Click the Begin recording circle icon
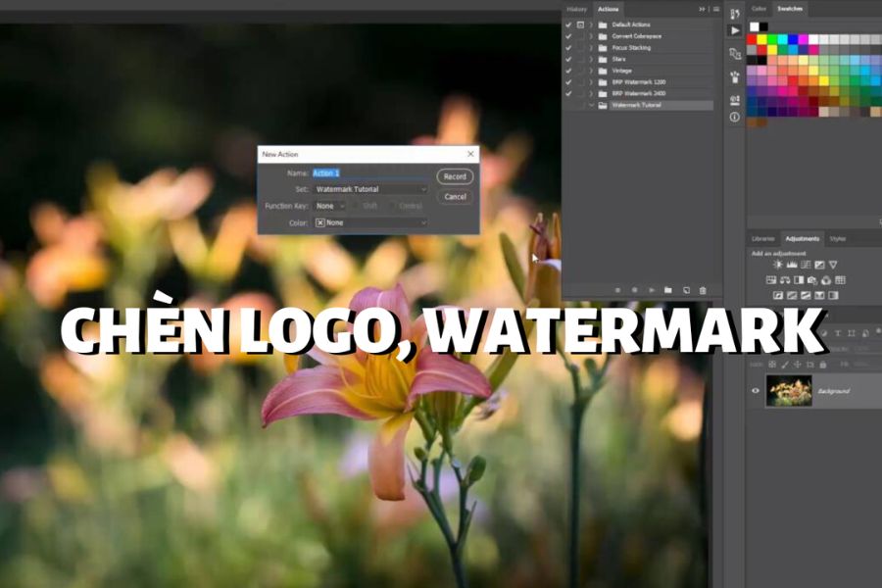This screenshot has height=588, width=882. (634, 290)
